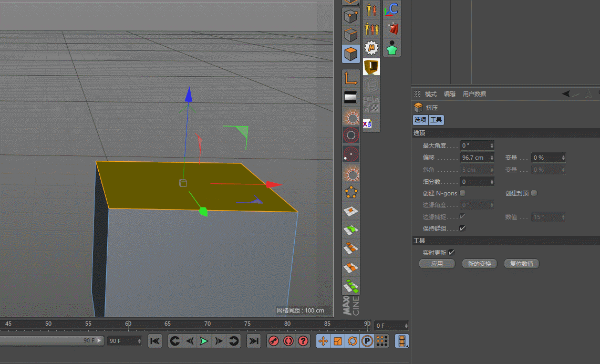Select the Edges mode cube icon

(x=351, y=35)
